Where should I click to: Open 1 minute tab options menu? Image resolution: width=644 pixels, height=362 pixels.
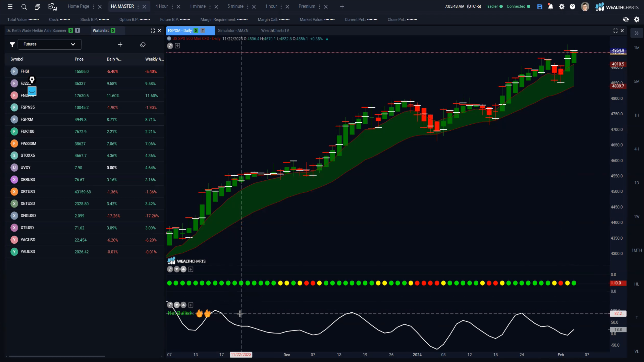tap(210, 7)
